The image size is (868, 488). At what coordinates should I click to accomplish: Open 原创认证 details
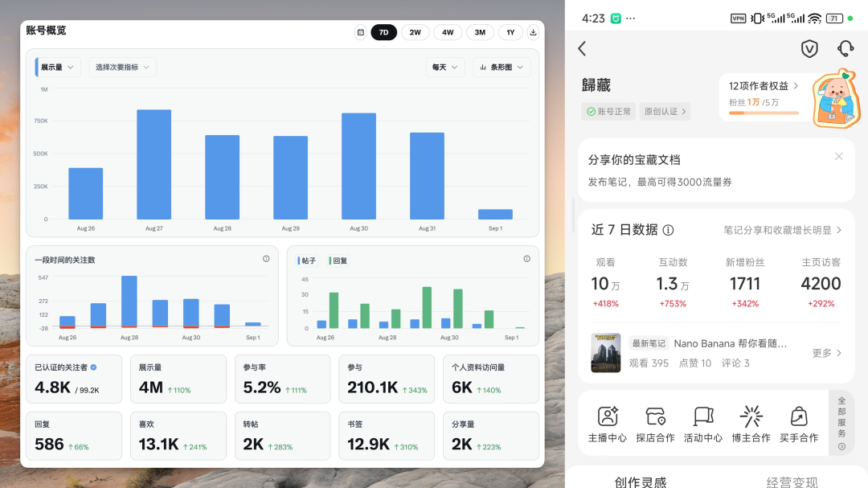tap(665, 111)
